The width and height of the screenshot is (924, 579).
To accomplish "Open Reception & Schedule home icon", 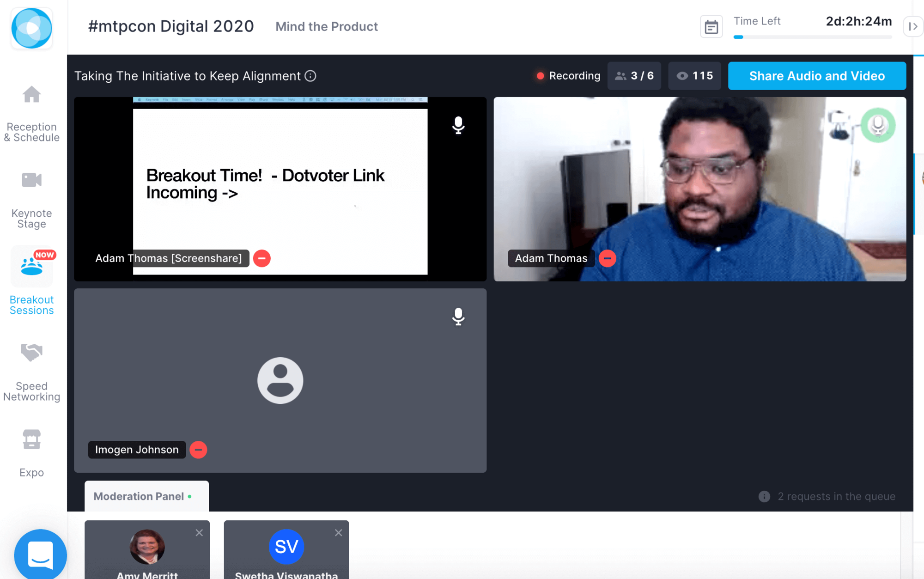I will (31, 95).
